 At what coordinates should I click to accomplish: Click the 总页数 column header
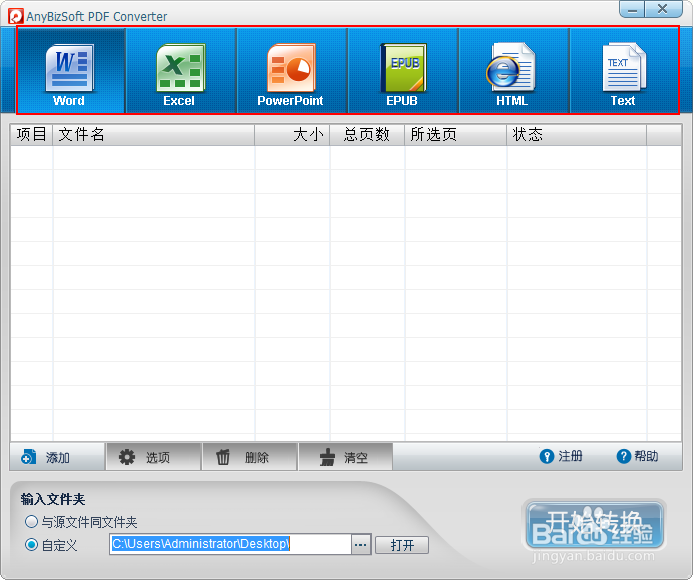pyautogui.click(x=367, y=134)
